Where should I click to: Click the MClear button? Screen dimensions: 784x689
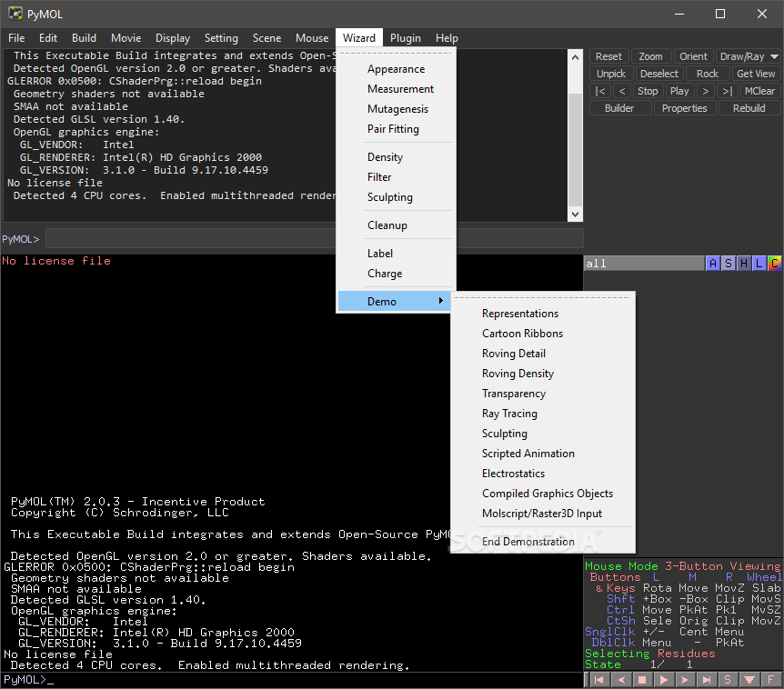click(759, 91)
